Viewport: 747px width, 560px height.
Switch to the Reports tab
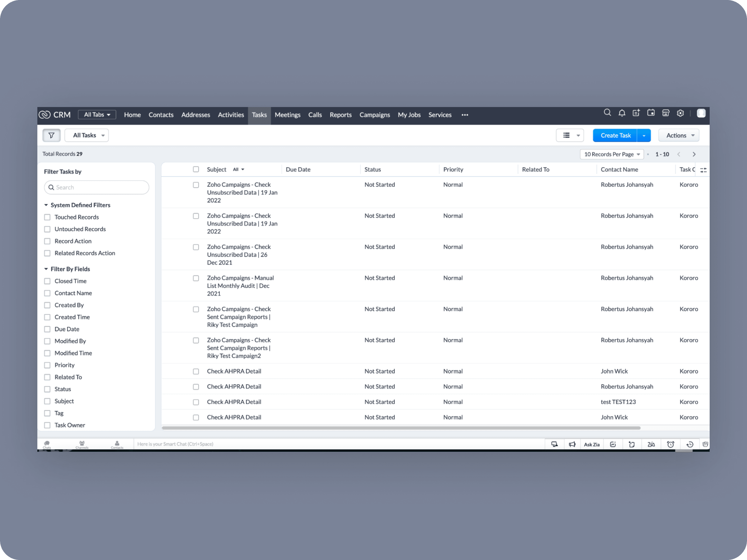(341, 115)
